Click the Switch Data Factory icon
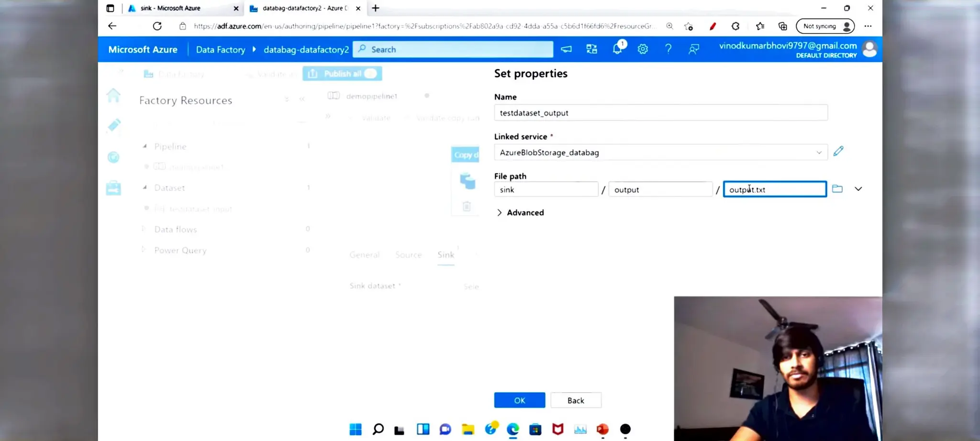The height and width of the screenshot is (441, 980). click(592, 49)
